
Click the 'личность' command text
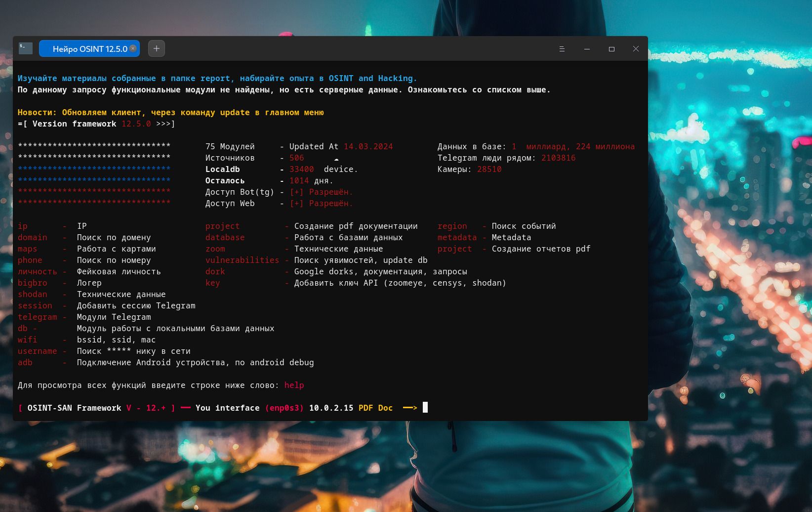click(x=38, y=271)
